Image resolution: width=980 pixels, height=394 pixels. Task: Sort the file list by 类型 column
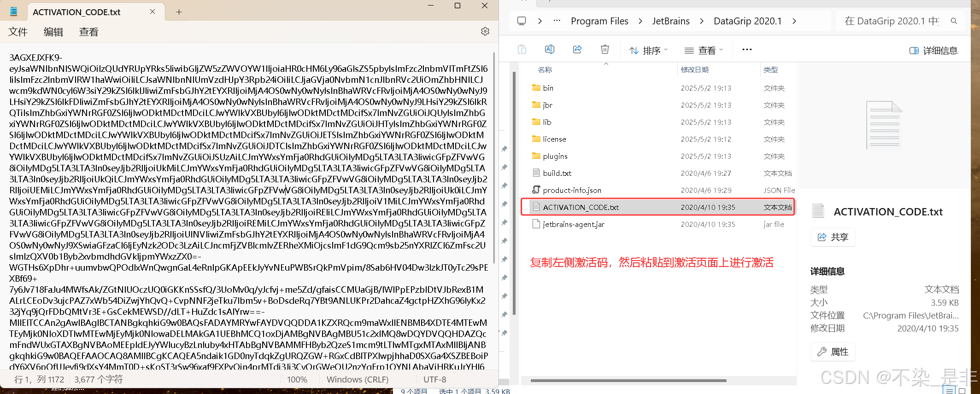(771, 70)
